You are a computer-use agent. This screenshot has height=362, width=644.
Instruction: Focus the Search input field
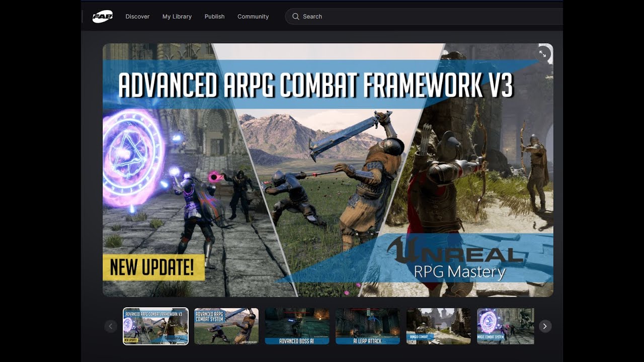click(x=424, y=17)
